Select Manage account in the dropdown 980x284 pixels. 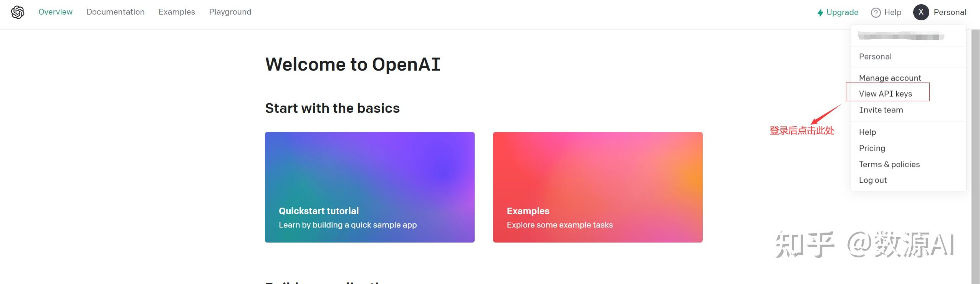(x=889, y=78)
